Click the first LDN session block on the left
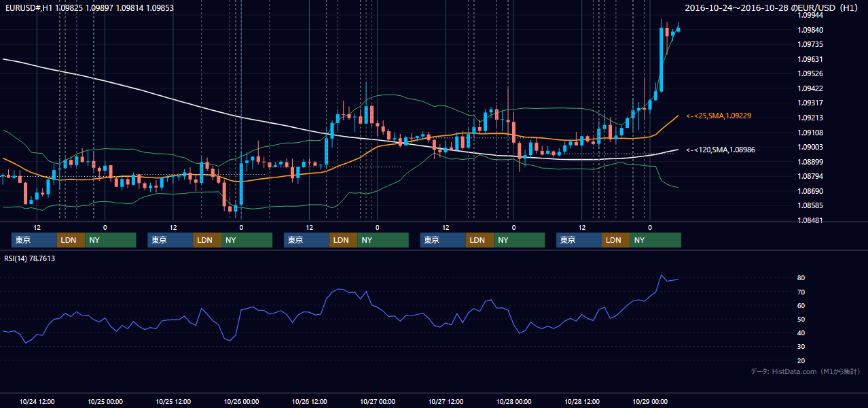The width and height of the screenshot is (868, 408). click(71, 240)
